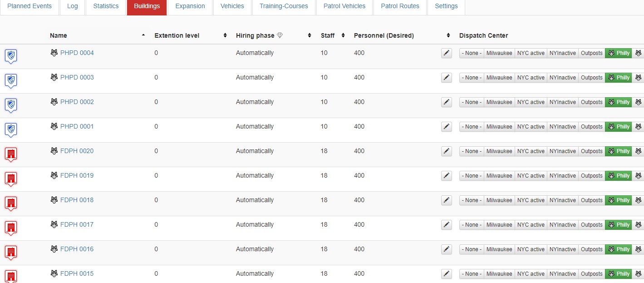This screenshot has width=644, height=283.
Task: Click the fire station icon for FDPH 0020
Action: (11, 154)
